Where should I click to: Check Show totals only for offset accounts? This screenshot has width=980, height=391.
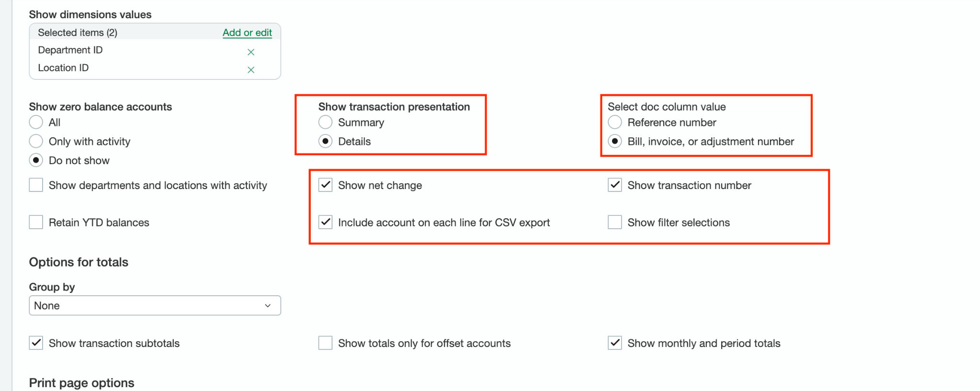pyautogui.click(x=325, y=343)
